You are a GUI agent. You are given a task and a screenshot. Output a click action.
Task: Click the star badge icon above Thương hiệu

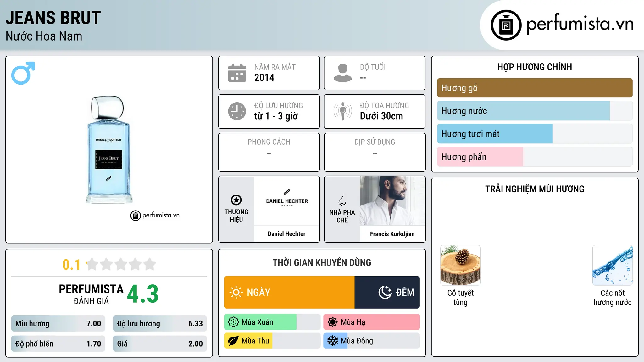236,200
